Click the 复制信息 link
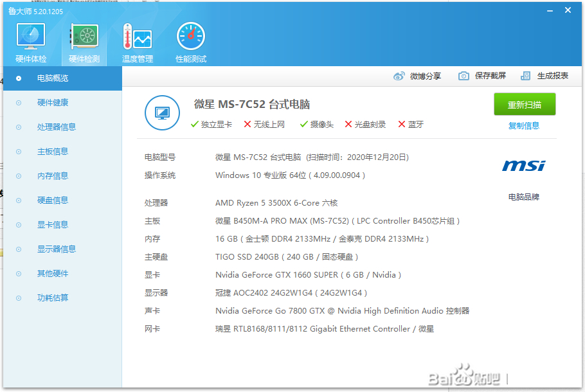This screenshot has width=585, height=392. [x=524, y=126]
